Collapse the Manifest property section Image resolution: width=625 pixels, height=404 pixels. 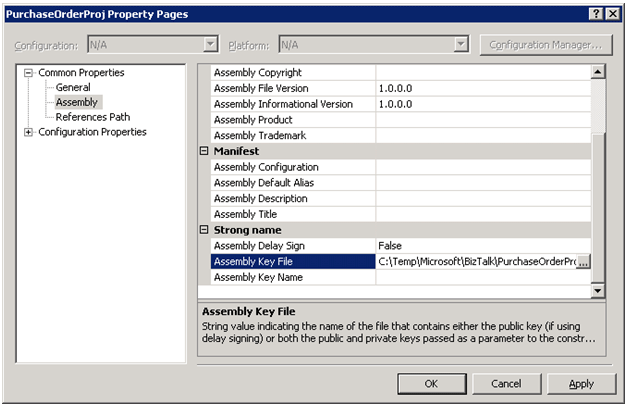click(x=205, y=151)
